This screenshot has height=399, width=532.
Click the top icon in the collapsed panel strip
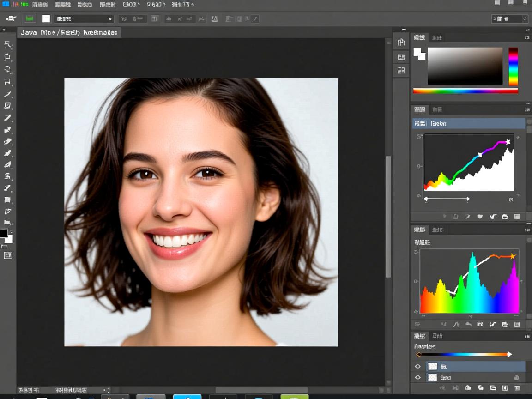[x=401, y=42]
